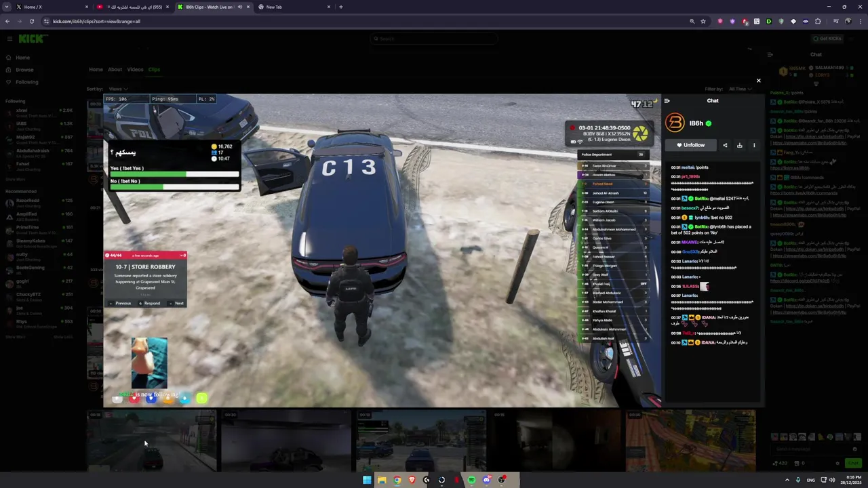The width and height of the screenshot is (868, 488).
Task: Open third clip thumbnail with police cars
Action: pyautogui.click(x=421, y=441)
